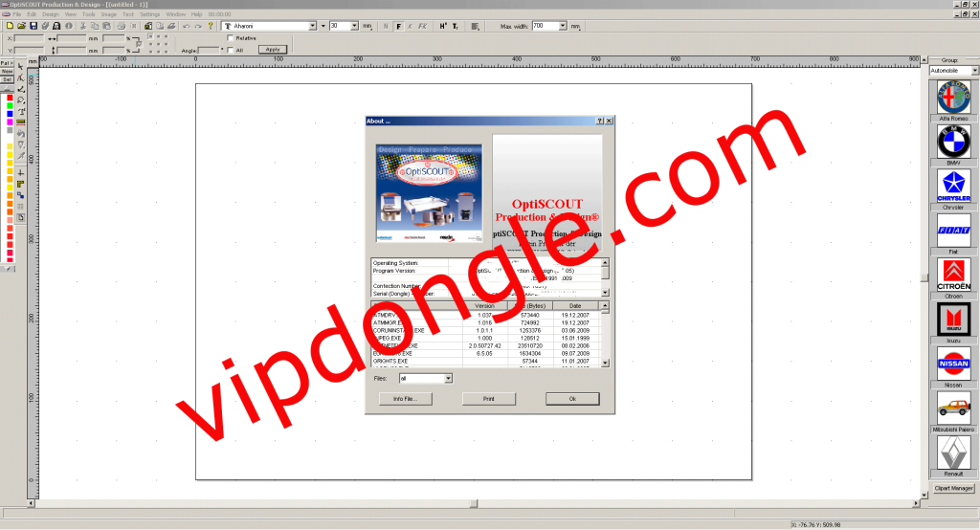Click the Undo arrow icon
Image resolution: width=980 pixels, height=530 pixels.
[187, 26]
